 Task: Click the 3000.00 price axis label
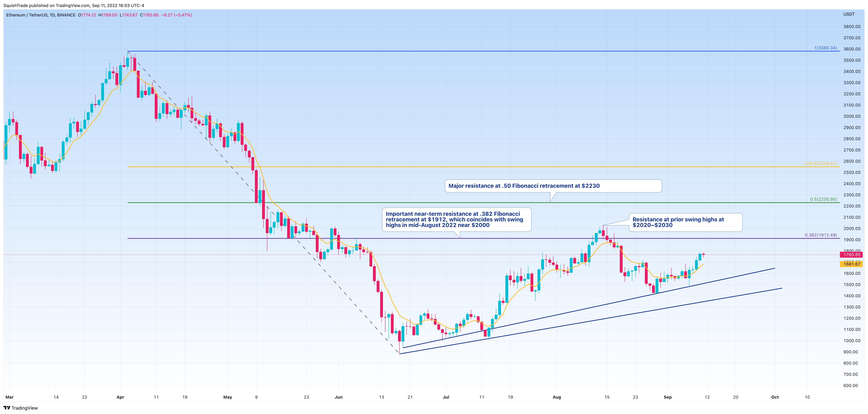click(852, 116)
